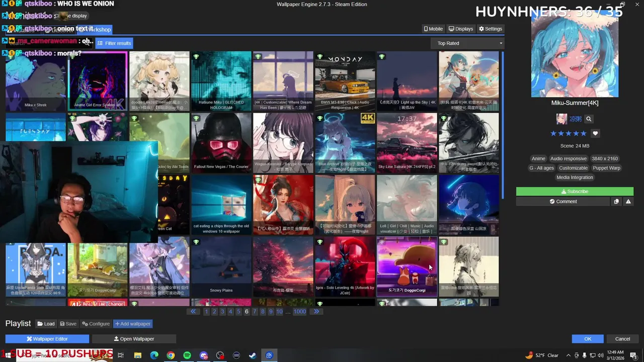Viewport: 644px width, 362px height.
Task: Jump forward with the next pages arrows
Action: point(316,312)
